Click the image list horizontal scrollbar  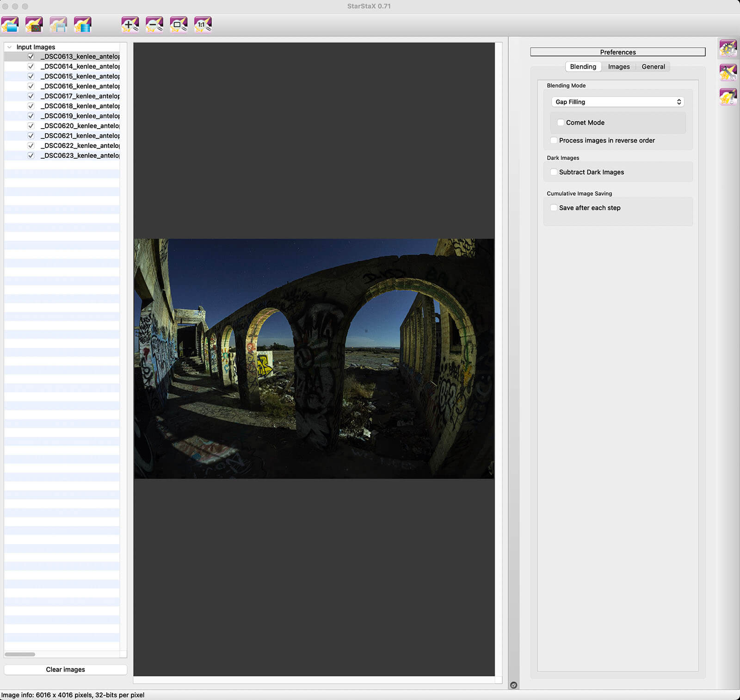click(x=20, y=654)
